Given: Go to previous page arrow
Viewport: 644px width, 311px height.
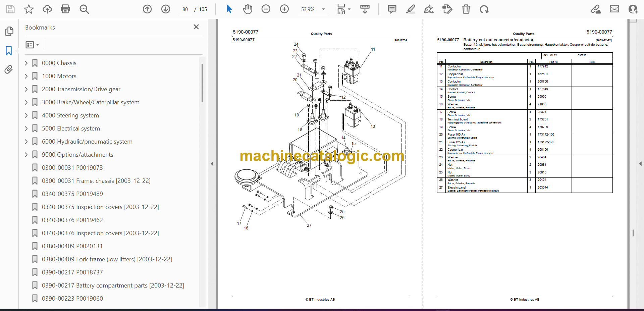Looking at the screenshot, I should click(147, 9).
